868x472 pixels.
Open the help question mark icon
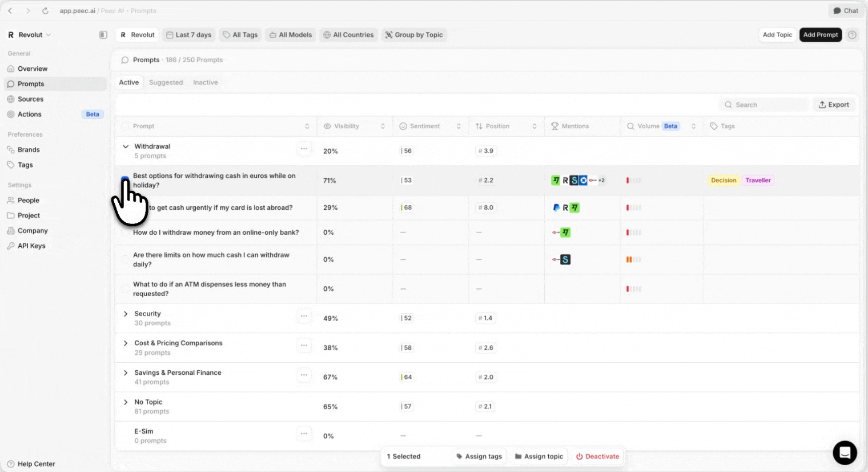click(x=852, y=35)
